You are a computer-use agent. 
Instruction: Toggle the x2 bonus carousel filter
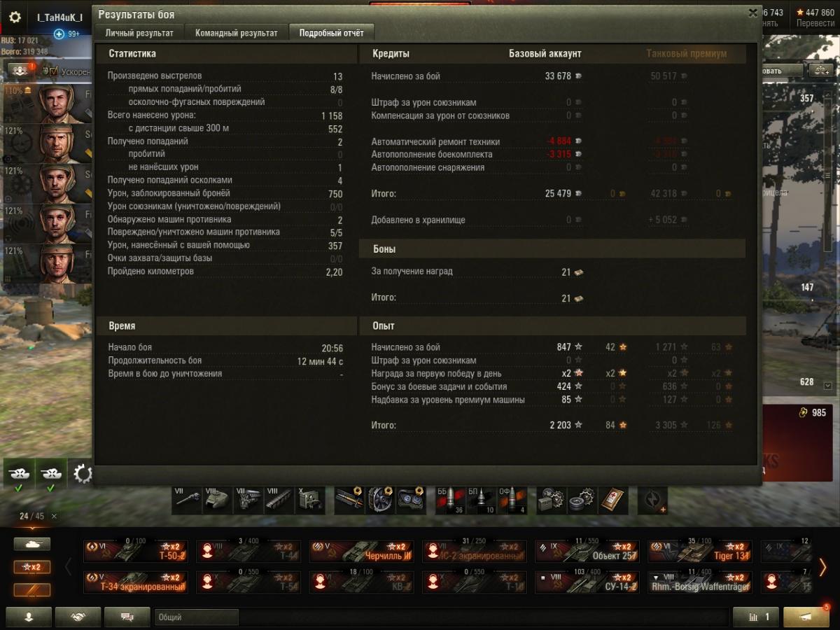(x=32, y=567)
